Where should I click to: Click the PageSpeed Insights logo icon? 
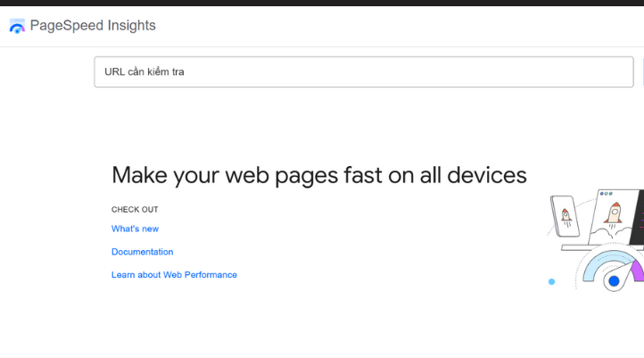click(x=17, y=27)
